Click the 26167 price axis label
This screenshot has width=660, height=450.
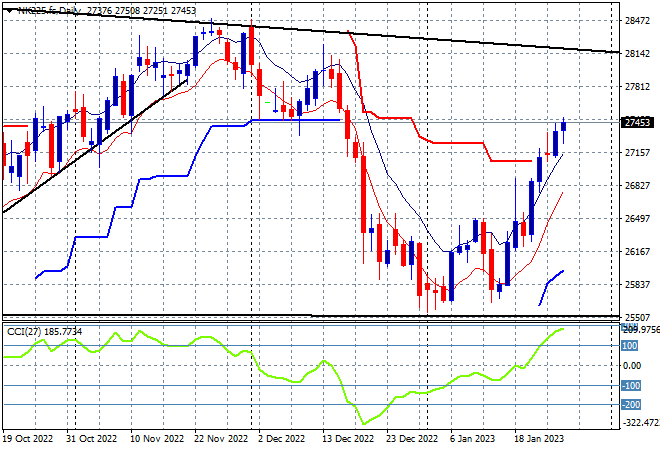tap(637, 252)
